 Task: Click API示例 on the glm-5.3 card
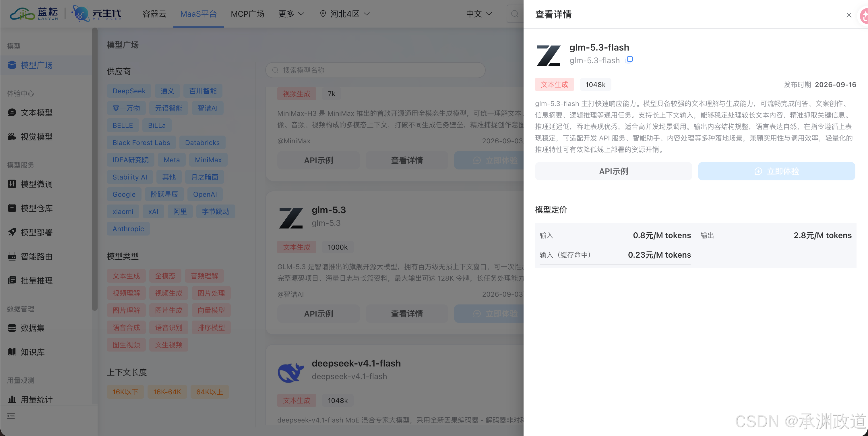318,314
